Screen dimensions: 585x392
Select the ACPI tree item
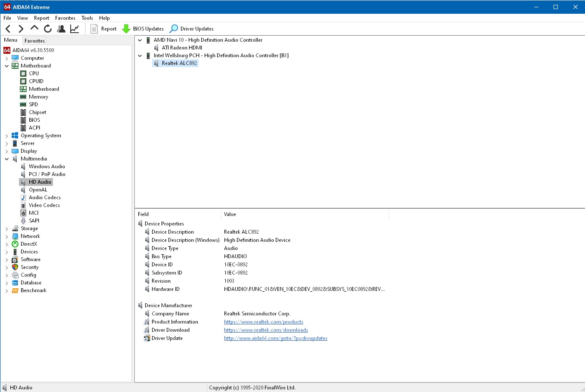point(34,128)
